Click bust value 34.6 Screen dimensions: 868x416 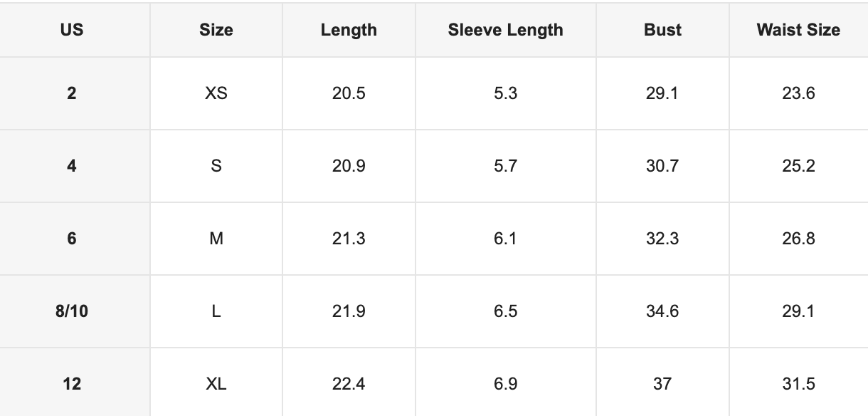click(662, 311)
